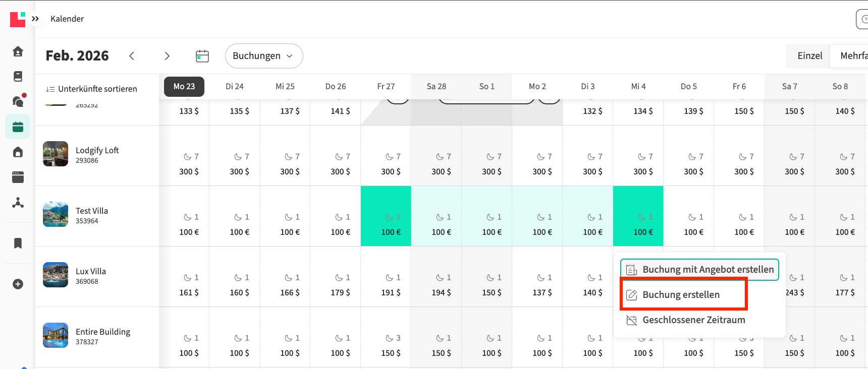Switch to Einzel view
Image resolution: width=868 pixels, height=369 pixels.
pos(809,56)
